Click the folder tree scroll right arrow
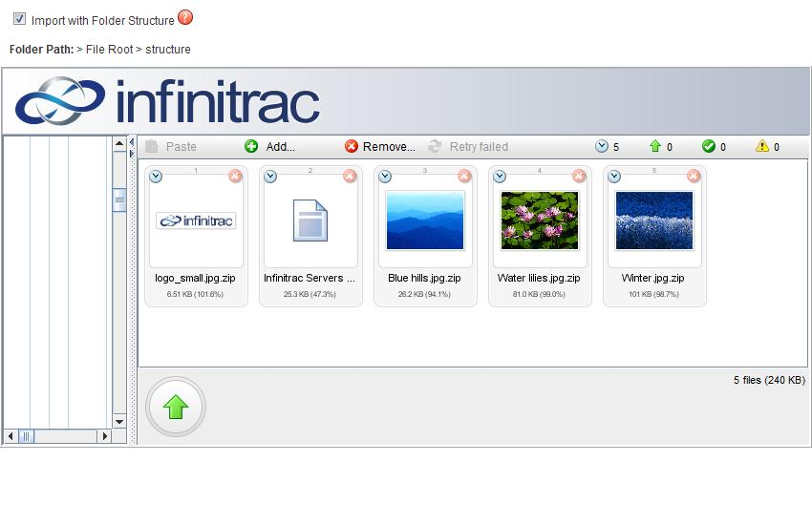This screenshot has width=812, height=525. (x=105, y=436)
